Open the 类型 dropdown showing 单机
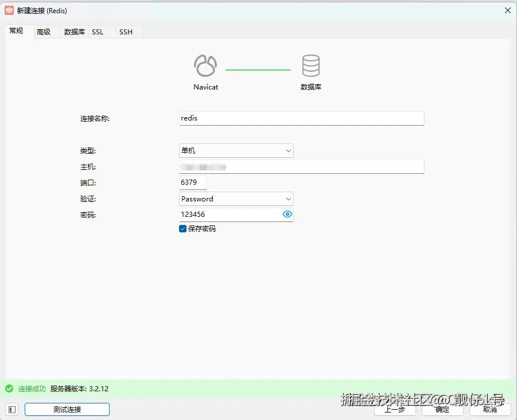The height and width of the screenshot is (420, 517). (x=236, y=151)
